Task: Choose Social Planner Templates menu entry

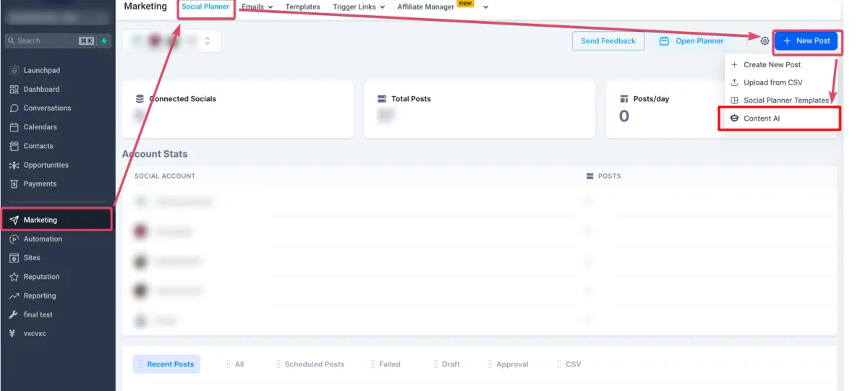Action: point(783,100)
